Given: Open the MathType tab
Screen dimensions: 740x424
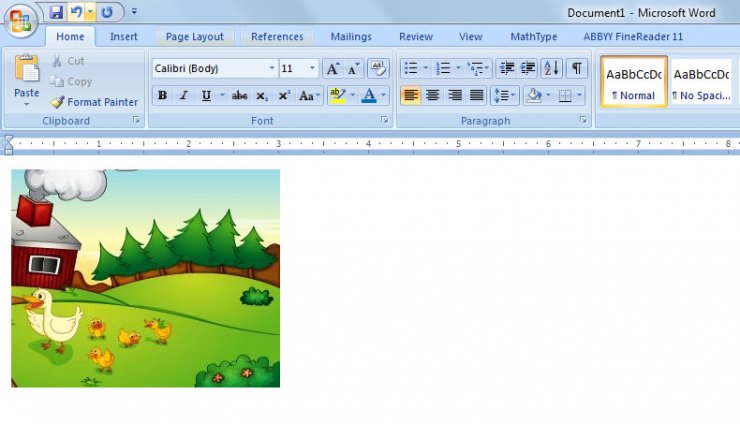Looking at the screenshot, I should pyautogui.click(x=534, y=36).
